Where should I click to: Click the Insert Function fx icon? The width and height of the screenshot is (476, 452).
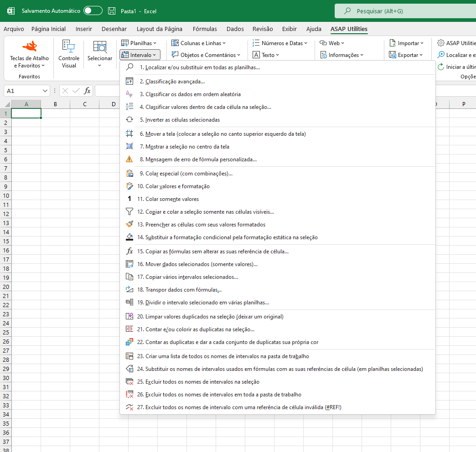[x=87, y=91]
